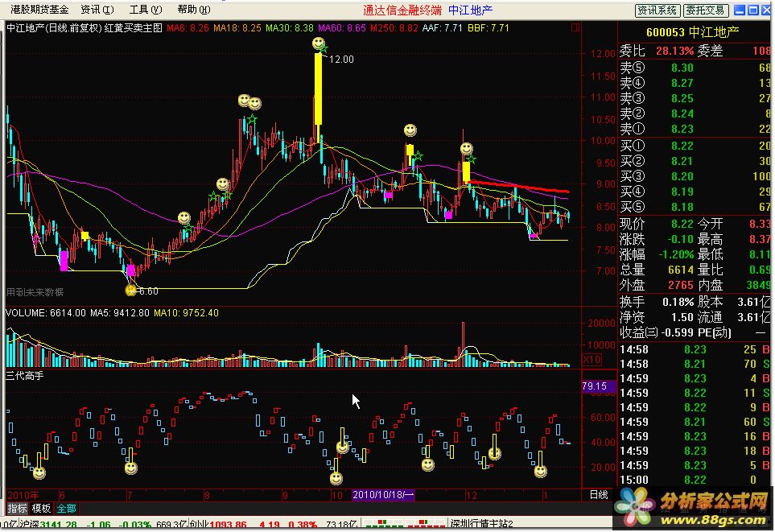The width and height of the screenshot is (775, 532).
Task: Click the 买① 8.22 order row
Action: tap(695, 146)
